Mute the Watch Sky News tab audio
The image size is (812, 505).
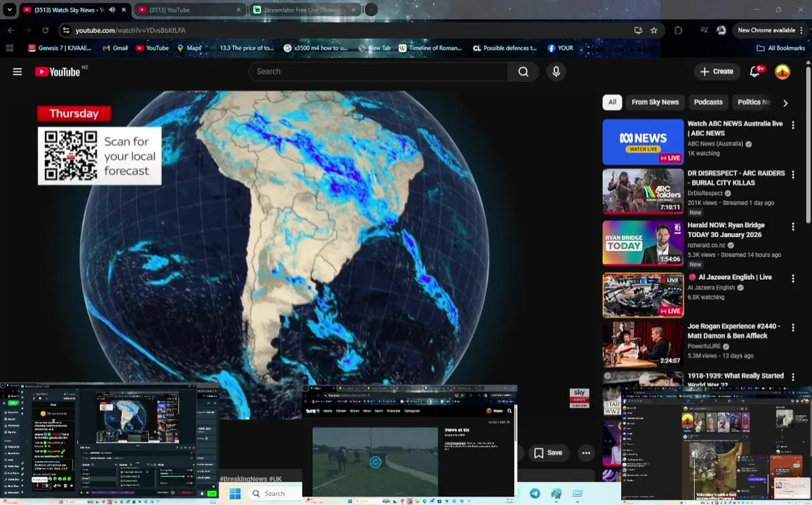point(112,9)
